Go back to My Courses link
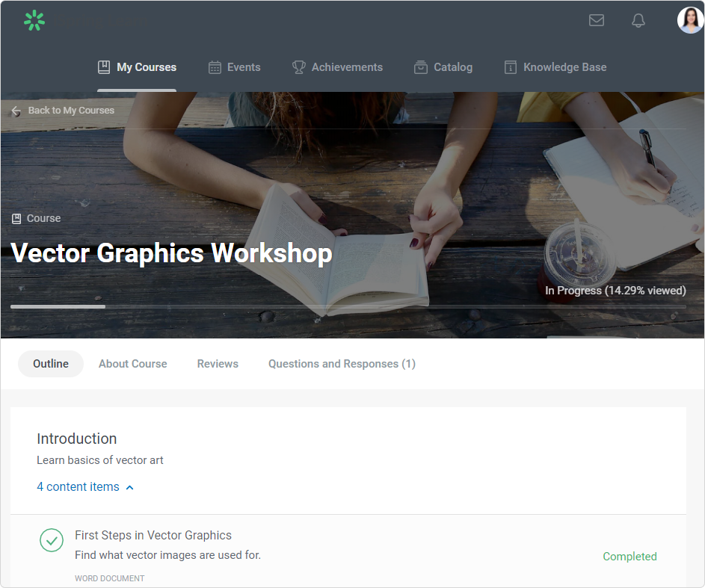 click(71, 111)
